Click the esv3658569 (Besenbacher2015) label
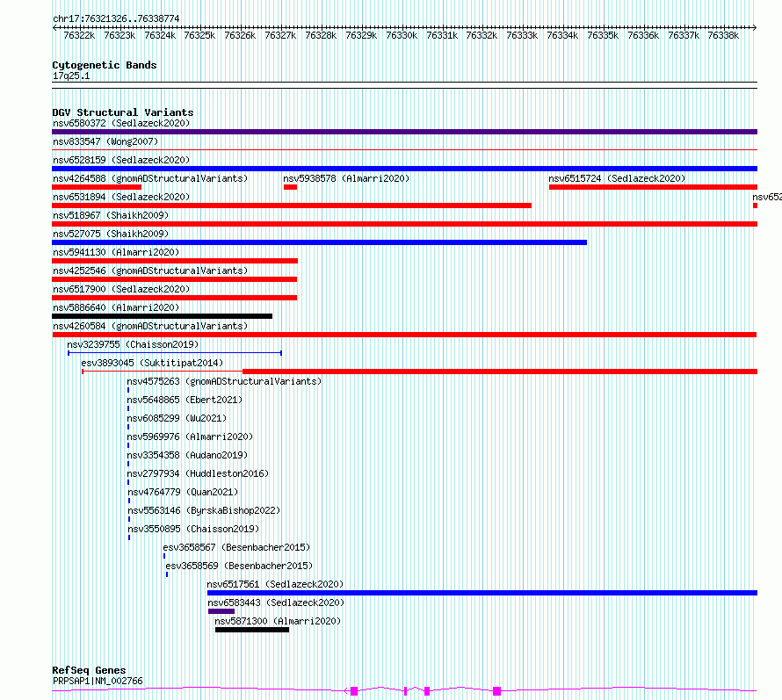 (239, 566)
